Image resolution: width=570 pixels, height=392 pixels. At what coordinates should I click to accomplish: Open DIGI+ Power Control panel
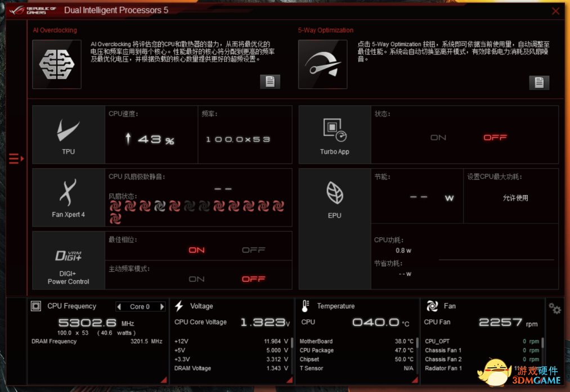pos(68,263)
